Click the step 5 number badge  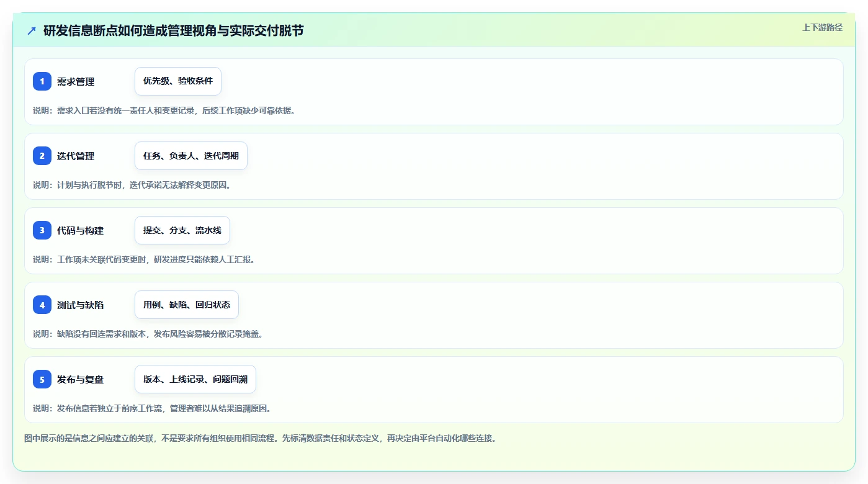tap(42, 379)
